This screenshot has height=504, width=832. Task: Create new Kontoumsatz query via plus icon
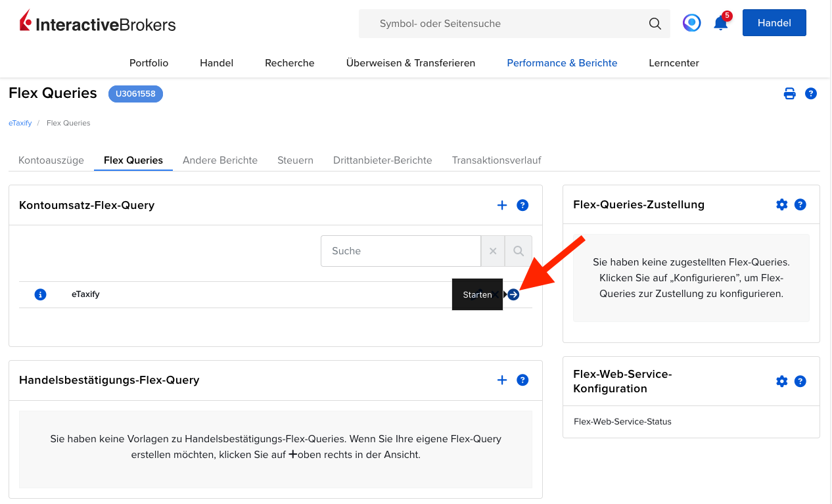(x=501, y=205)
